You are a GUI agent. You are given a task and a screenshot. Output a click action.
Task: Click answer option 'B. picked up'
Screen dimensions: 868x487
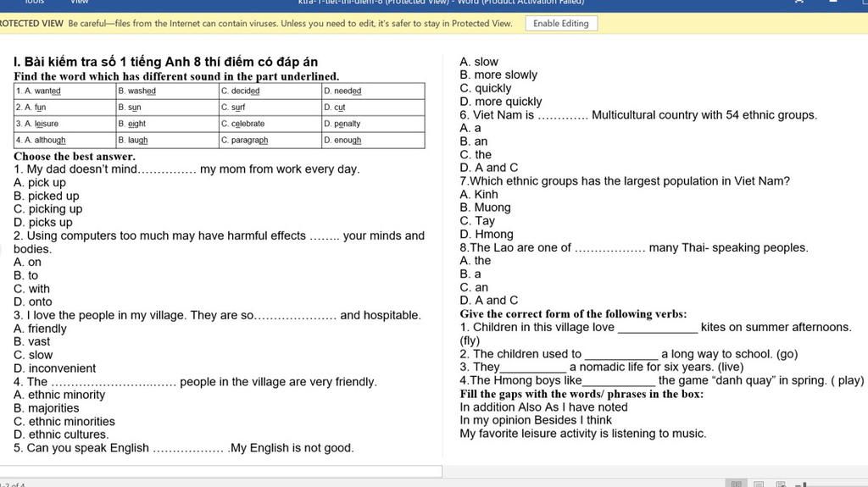[x=47, y=196]
